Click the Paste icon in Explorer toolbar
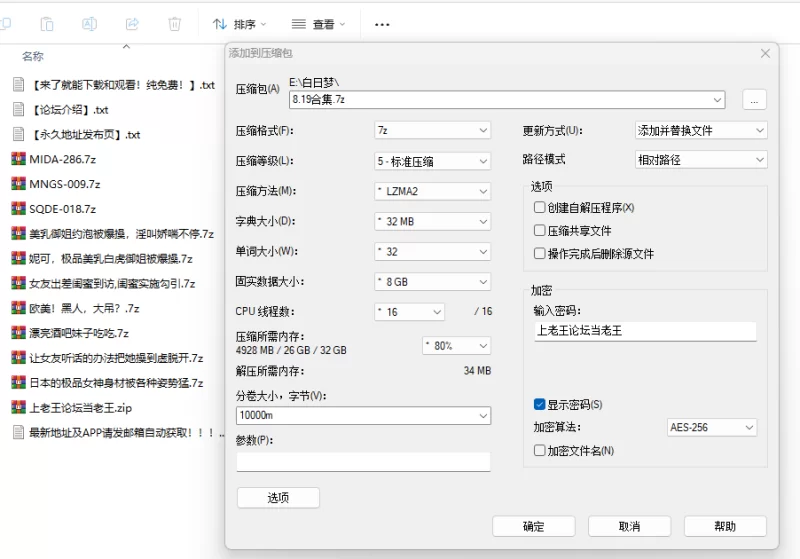 click(47, 24)
